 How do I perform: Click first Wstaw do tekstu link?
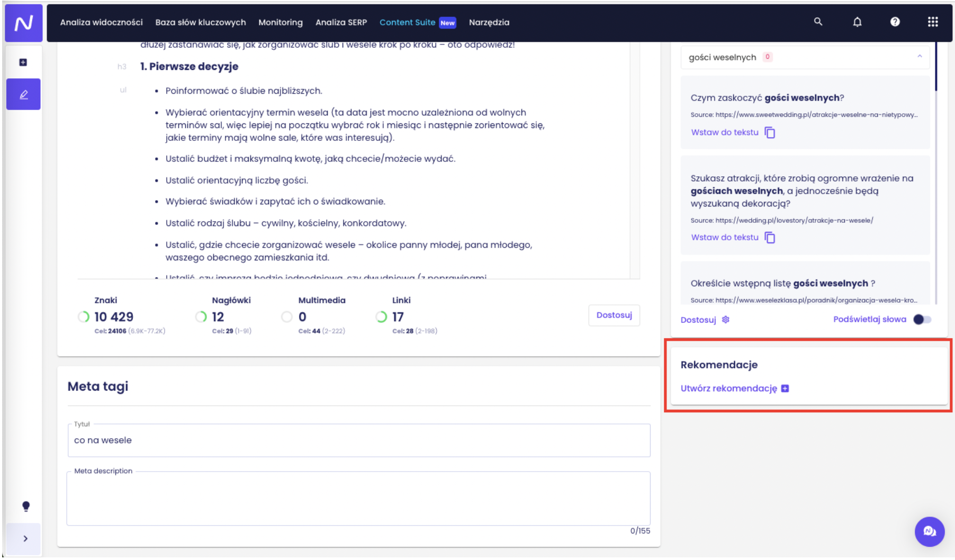click(x=725, y=132)
